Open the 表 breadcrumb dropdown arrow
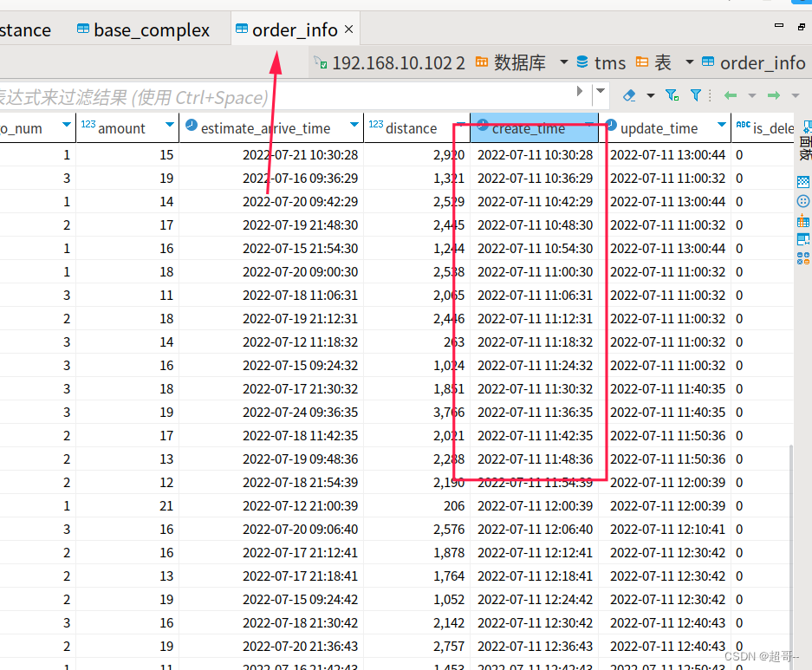 (x=689, y=62)
